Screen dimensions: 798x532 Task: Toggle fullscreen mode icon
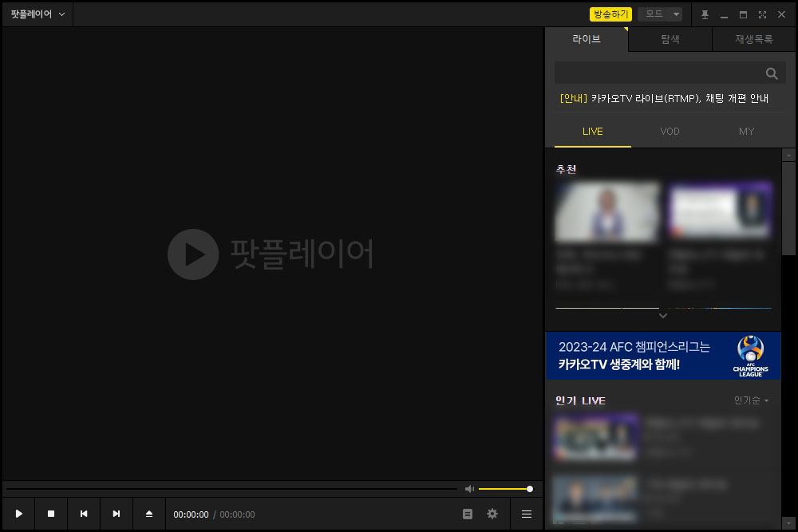coord(762,14)
